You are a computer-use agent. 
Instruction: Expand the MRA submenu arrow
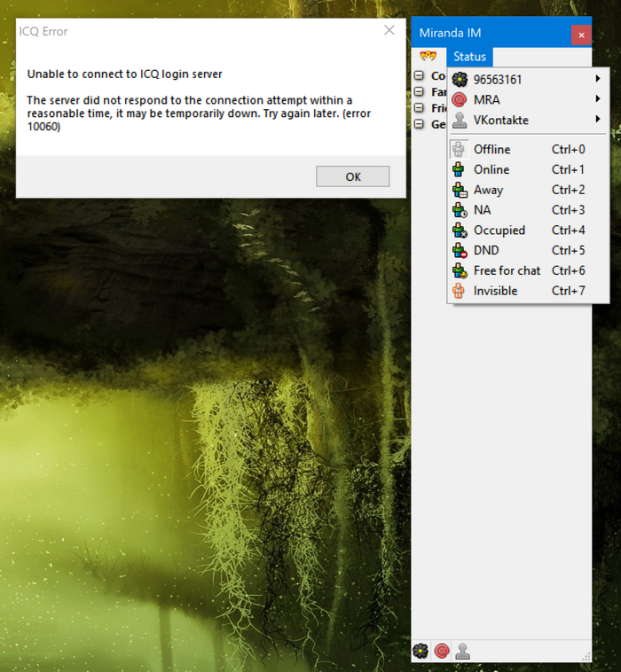pos(598,99)
